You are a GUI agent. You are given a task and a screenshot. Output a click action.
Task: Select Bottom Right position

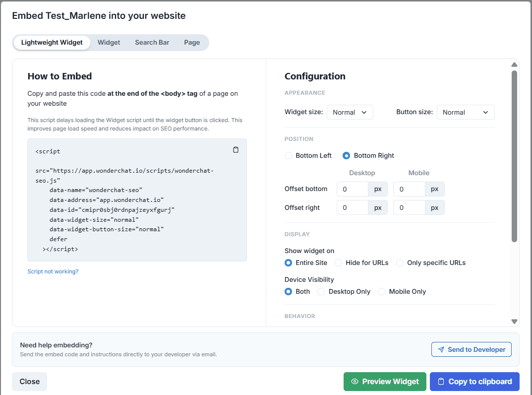coord(347,156)
